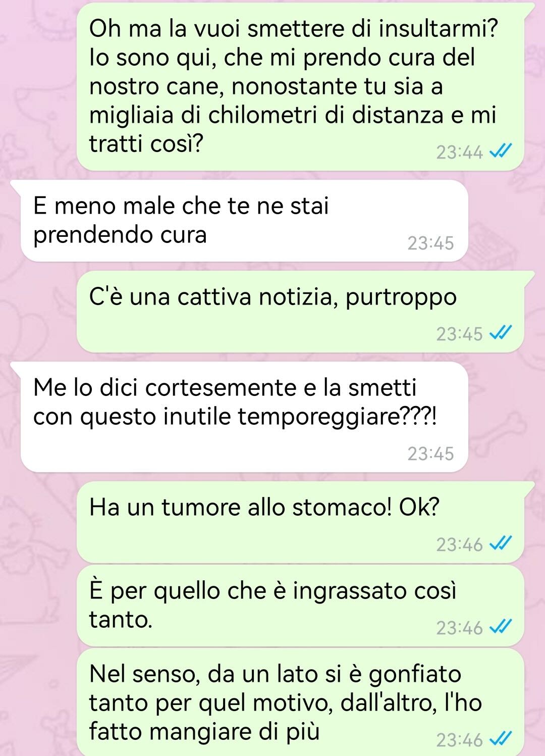Tap the read checkmarks on 'cattiva notizia' message

click(501, 333)
